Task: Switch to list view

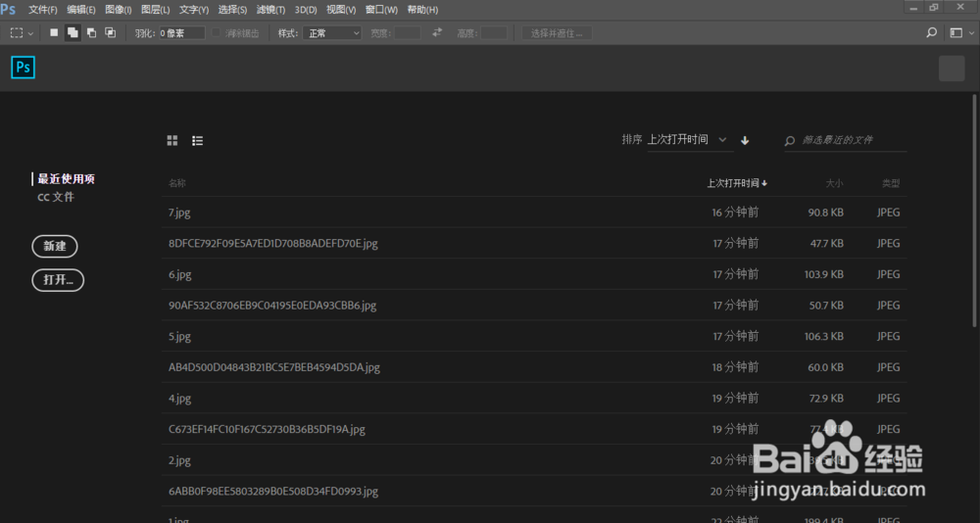Action: point(198,141)
